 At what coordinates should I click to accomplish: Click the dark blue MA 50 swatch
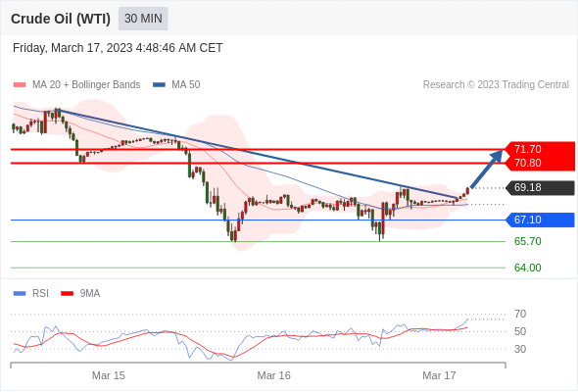click(159, 85)
